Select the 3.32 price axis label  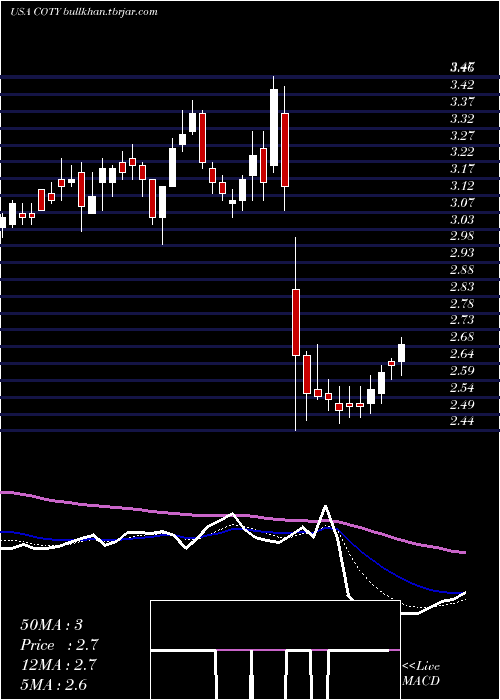click(x=462, y=119)
